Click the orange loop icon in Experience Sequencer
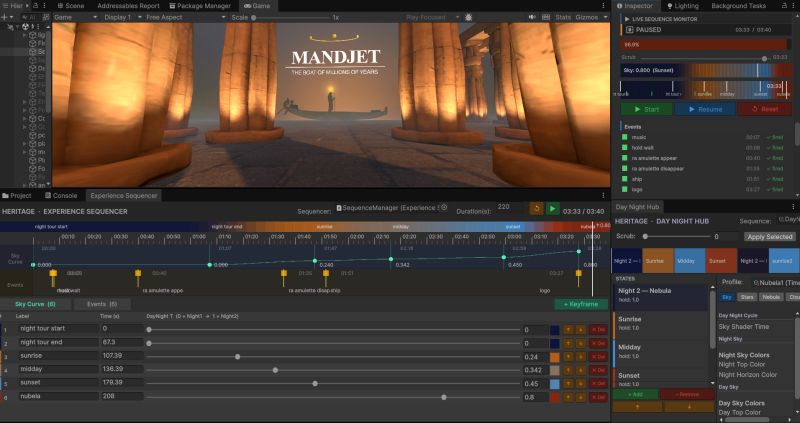Screen dimensions: 800x423 point(536,209)
